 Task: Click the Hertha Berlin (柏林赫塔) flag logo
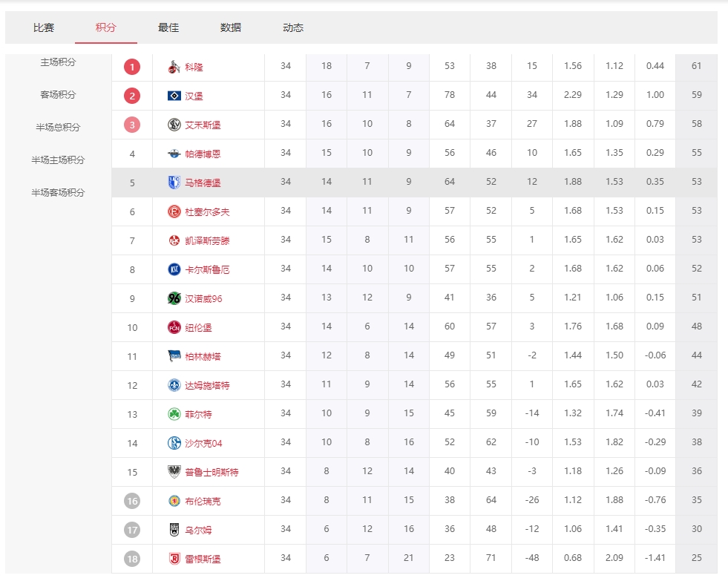(x=174, y=356)
